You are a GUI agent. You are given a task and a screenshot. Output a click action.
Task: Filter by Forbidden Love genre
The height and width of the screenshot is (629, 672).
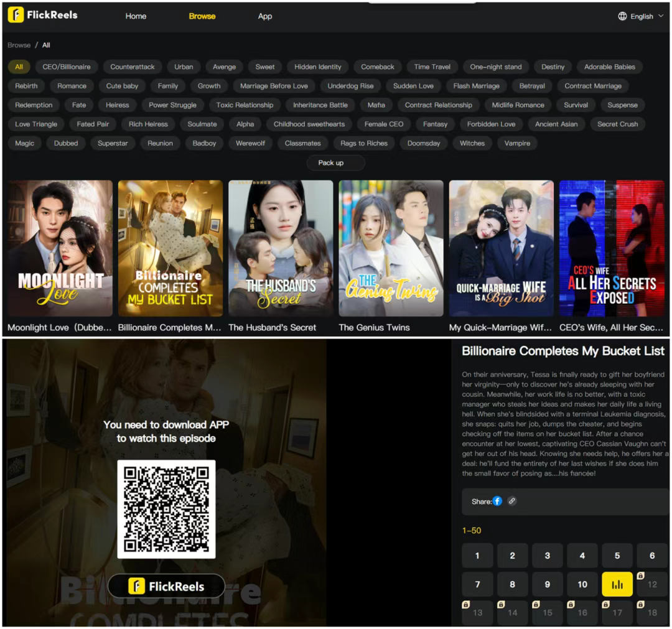tap(491, 124)
